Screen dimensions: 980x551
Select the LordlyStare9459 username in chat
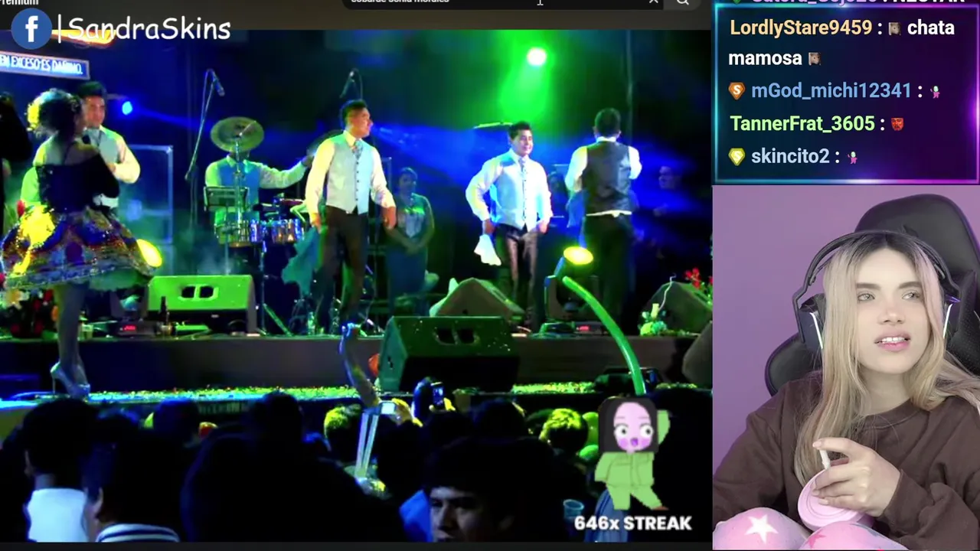[x=801, y=28]
